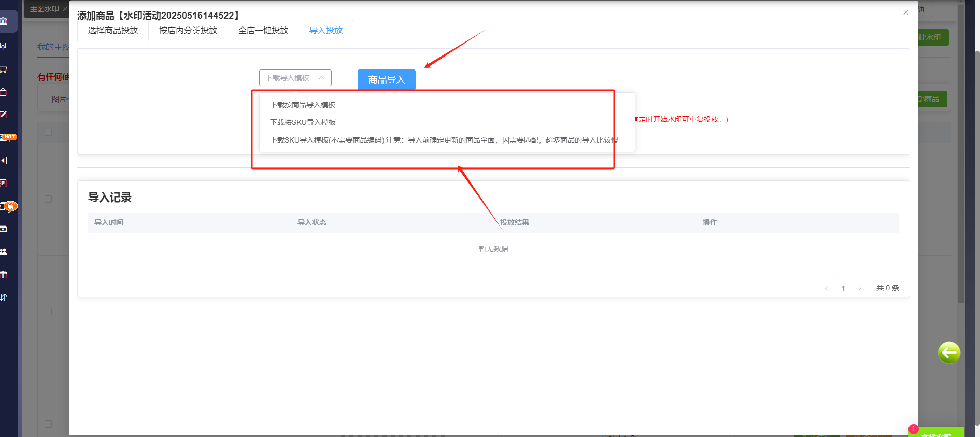
Task: Switch to 按店内分类投放 tab
Action: point(188,31)
